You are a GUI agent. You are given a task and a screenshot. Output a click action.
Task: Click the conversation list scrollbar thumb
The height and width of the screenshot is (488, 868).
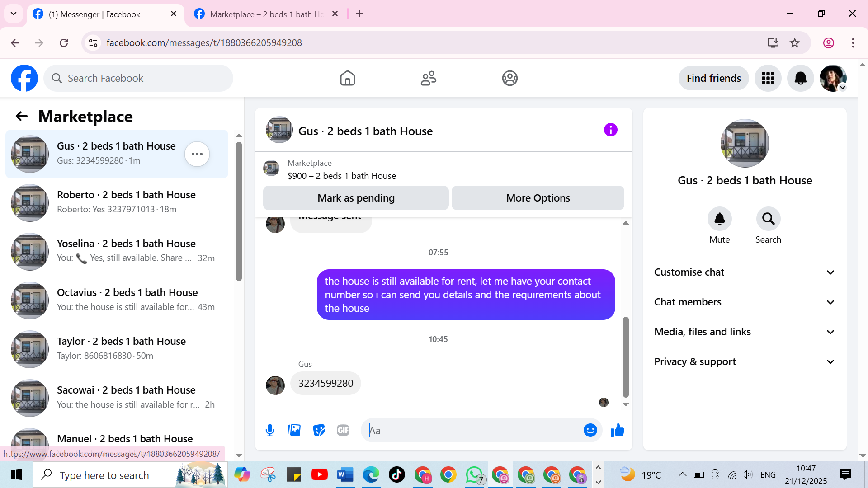[239, 211]
